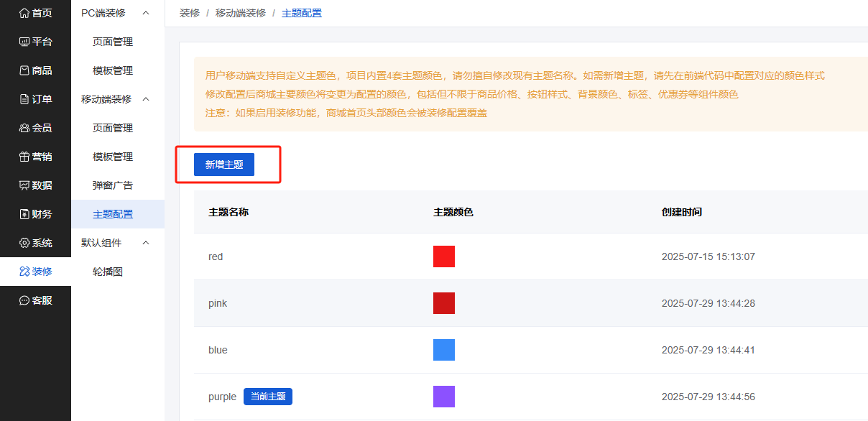The width and height of the screenshot is (868, 421).
Task: Click the 移动端装修 group title
Action: pos(106,99)
